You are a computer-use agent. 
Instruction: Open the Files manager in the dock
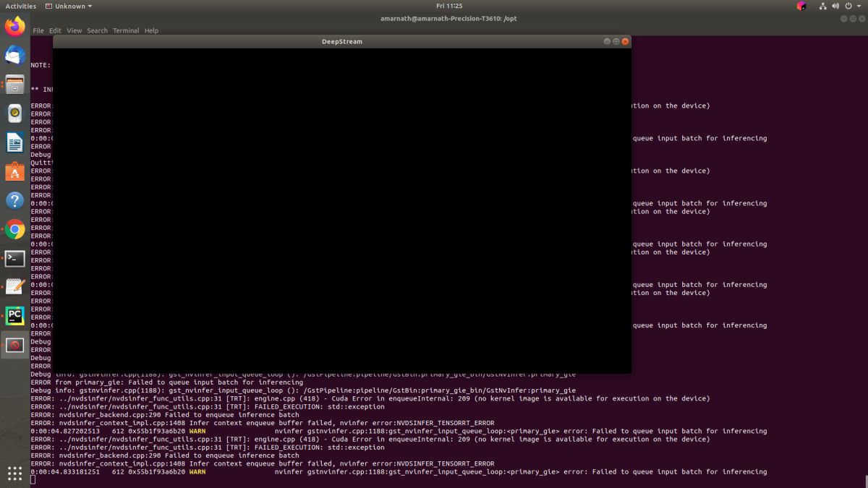pos(14,85)
